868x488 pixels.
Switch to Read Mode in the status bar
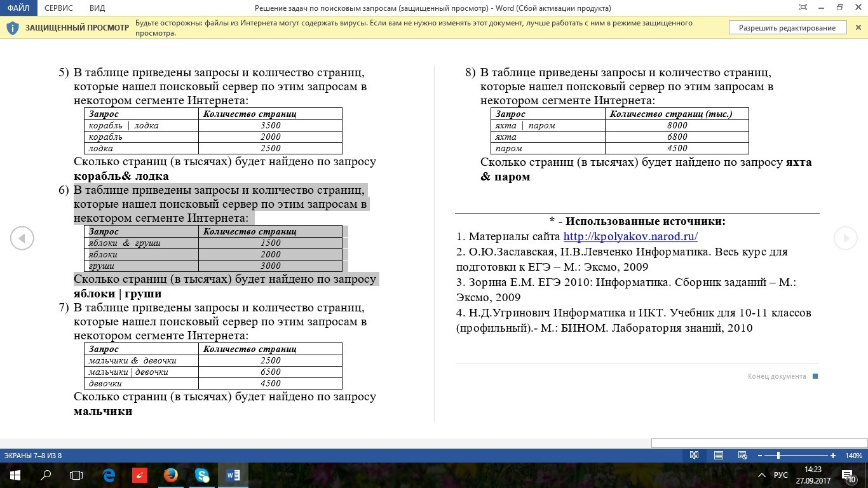[695, 455]
